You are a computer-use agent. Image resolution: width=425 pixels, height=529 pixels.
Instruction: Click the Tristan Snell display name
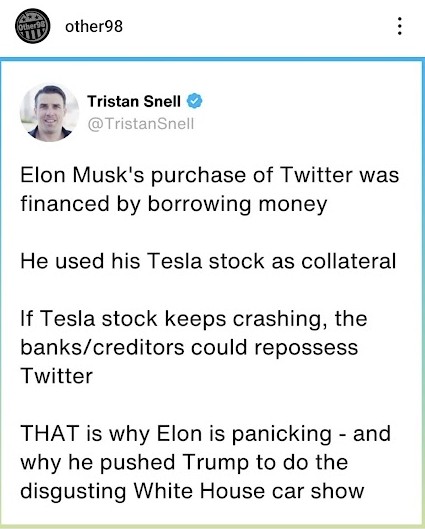tap(134, 101)
